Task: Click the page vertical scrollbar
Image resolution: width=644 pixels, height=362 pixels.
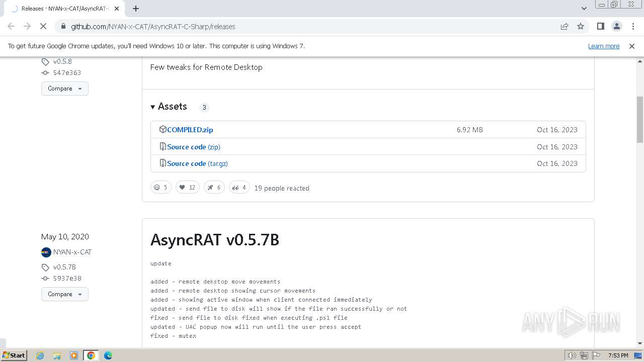Action: [640, 119]
